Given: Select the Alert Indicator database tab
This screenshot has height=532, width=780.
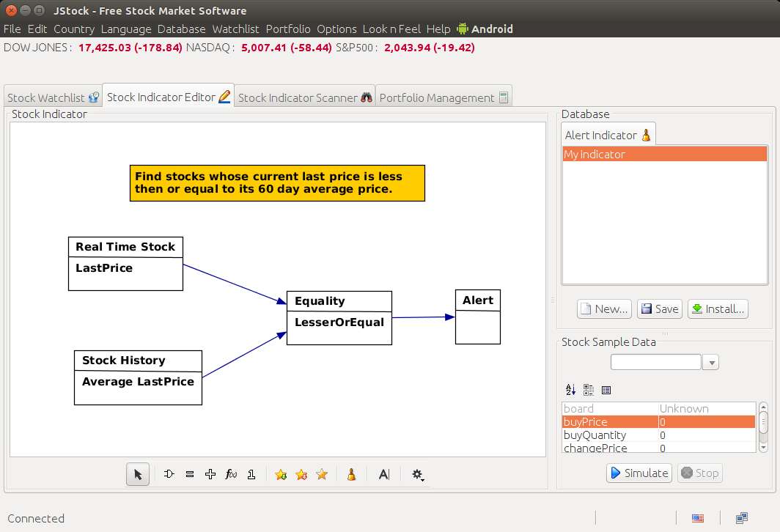Looking at the screenshot, I should [608, 135].
